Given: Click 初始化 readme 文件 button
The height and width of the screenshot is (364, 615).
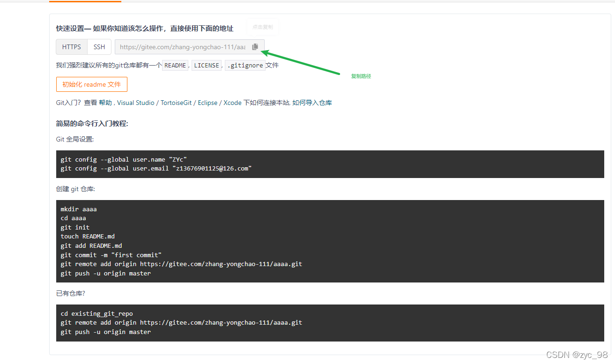Looking at the screenshot, I should click(x=92, y=84).
